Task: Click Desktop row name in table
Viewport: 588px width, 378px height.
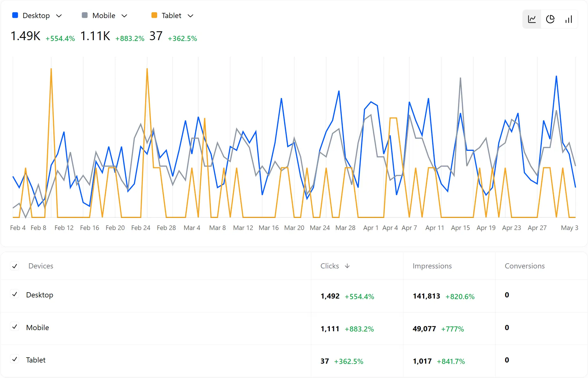Action: click(x=40, y=295)
